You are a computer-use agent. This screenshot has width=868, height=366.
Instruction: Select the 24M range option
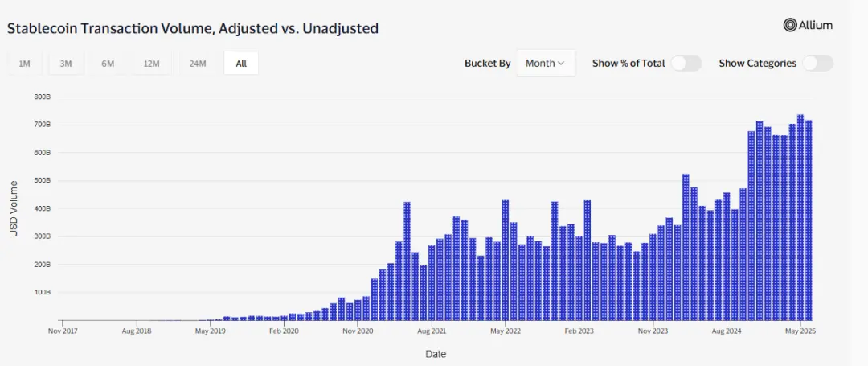pos(197,64)
